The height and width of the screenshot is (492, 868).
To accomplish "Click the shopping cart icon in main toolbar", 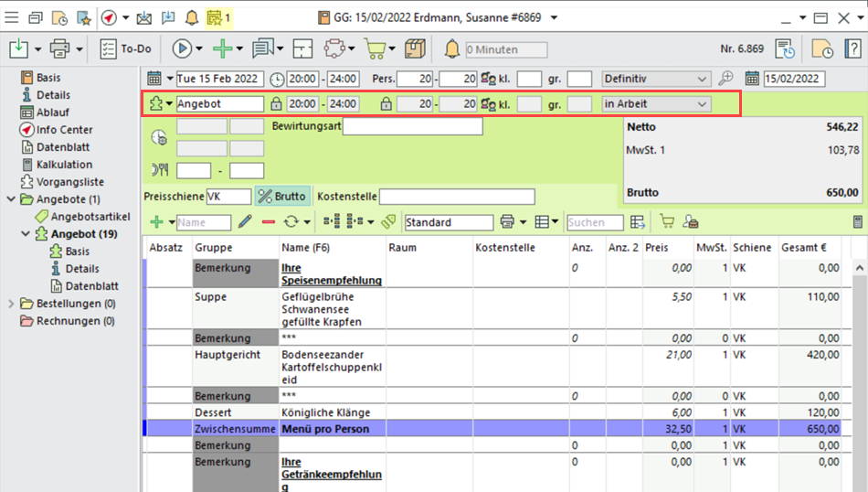I will (374, 48).
